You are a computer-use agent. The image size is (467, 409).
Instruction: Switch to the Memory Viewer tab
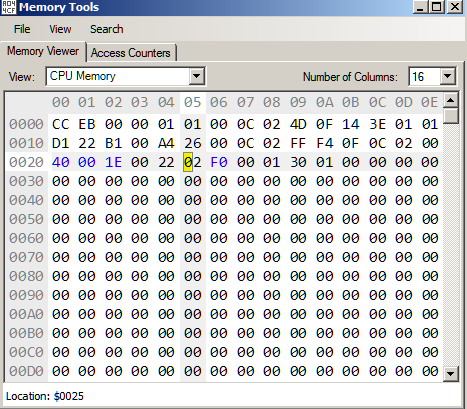point(43,51)
